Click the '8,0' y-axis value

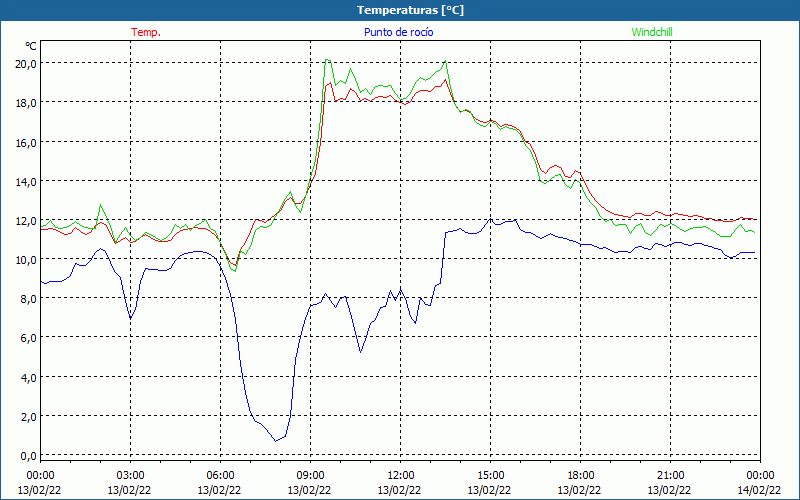click(28, 299)
